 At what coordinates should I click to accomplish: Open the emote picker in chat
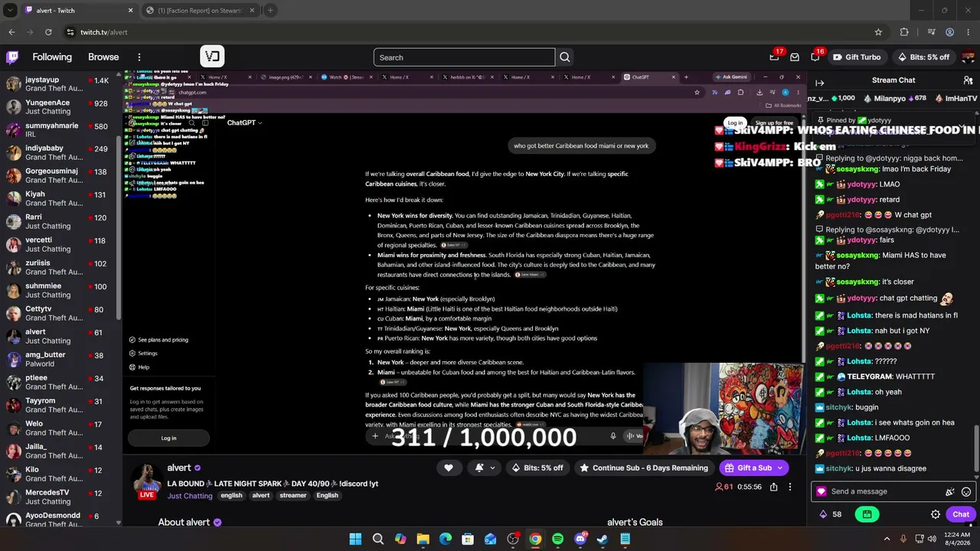coord(966,492)
